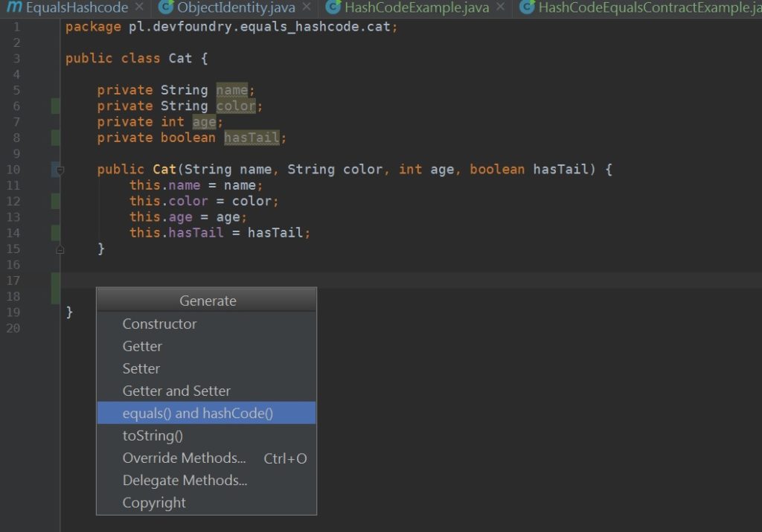Click the class icon on the HashCodeExample.java tab
The height and width of the screenshot is (532, 762).
coord(333,7)
